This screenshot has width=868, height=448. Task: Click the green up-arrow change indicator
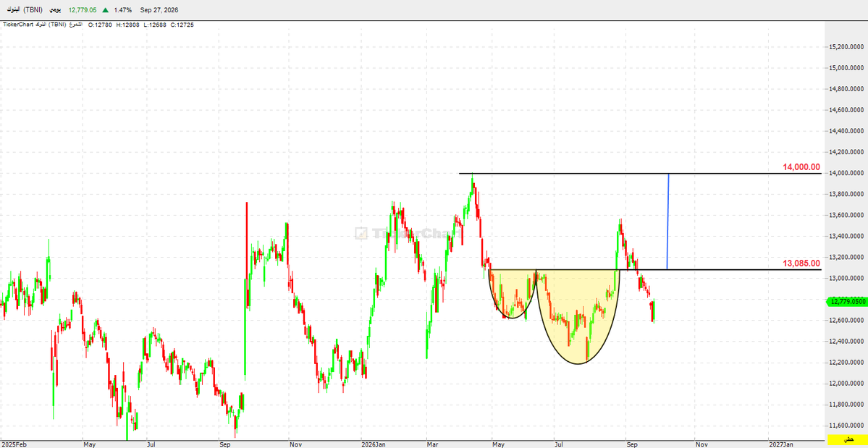105,10
